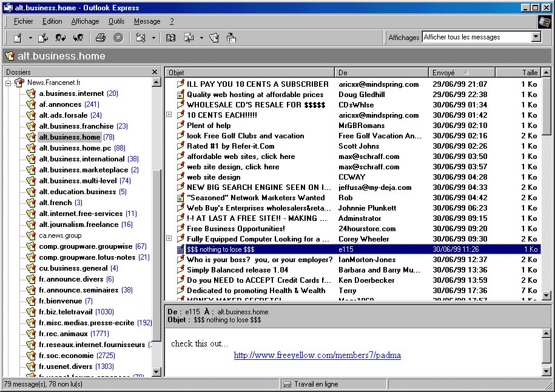Image resolution: width=555 pixels, height=392 pixels.
Task: Click message icon for Free Business Opportunities!
Action: tap(181, 228)
